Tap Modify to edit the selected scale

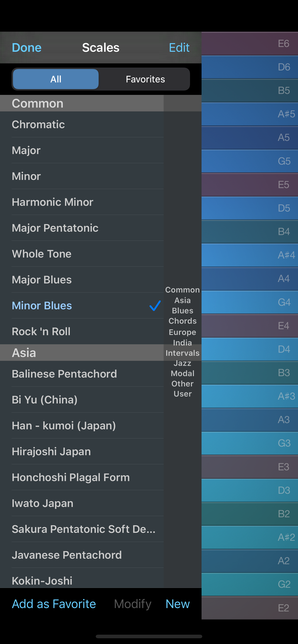132,604
